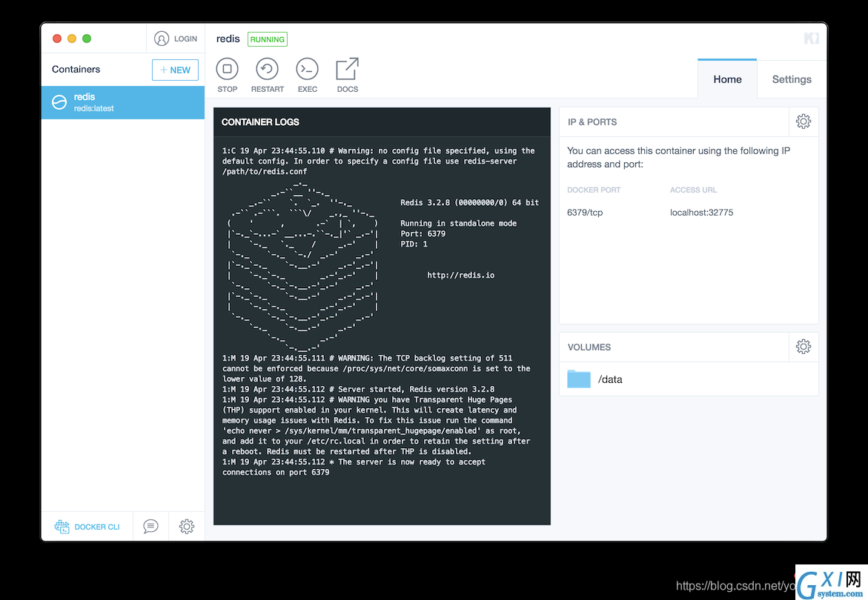This screenshot has height=600, width=868.
Task: Click the macOS green fullscreen button
Action: [x=87, y=39]
